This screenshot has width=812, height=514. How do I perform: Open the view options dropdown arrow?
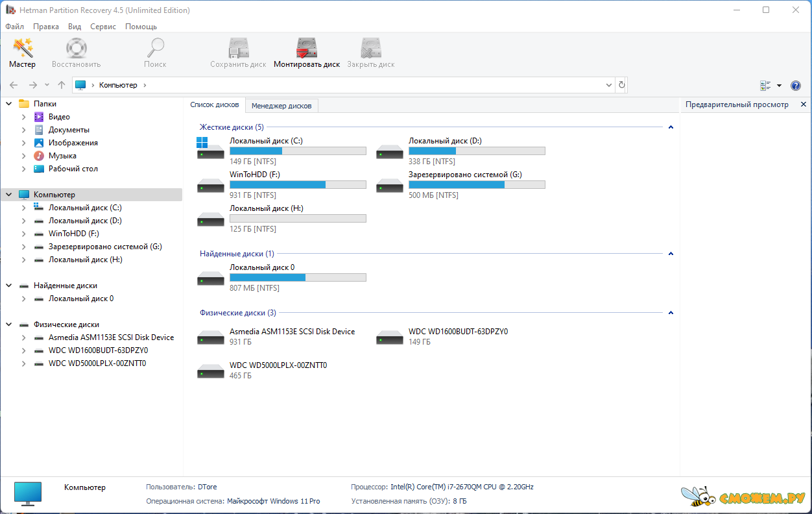point(779,85)
